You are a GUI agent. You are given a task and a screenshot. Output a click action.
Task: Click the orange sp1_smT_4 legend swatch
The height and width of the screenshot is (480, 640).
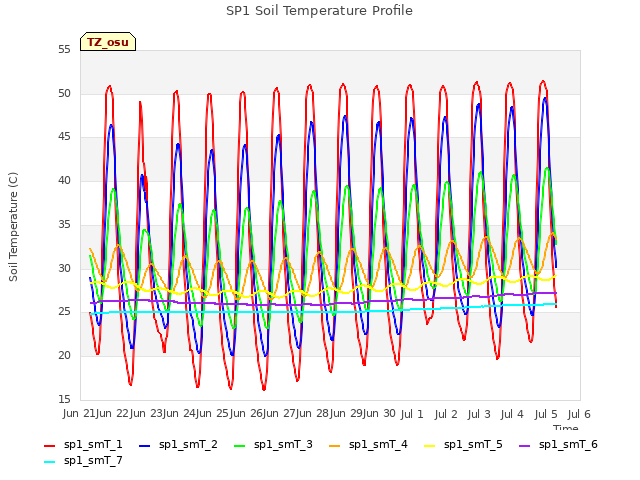(x=335, y=446)
